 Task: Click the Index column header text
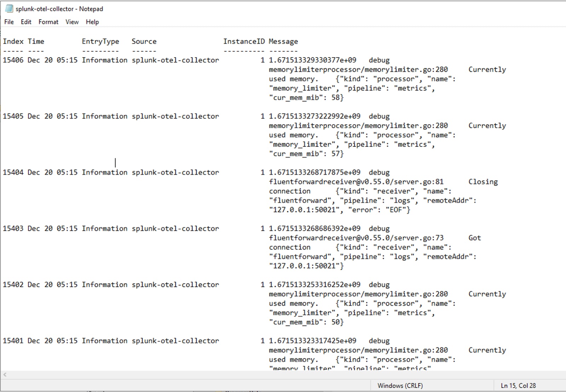(x=13, y=41)
